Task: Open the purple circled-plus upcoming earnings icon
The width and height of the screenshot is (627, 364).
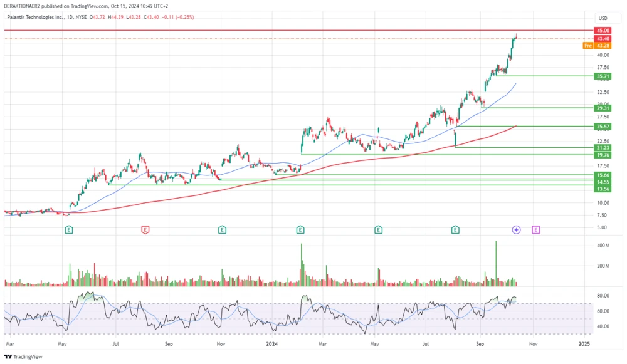Action: pos(515,229)
